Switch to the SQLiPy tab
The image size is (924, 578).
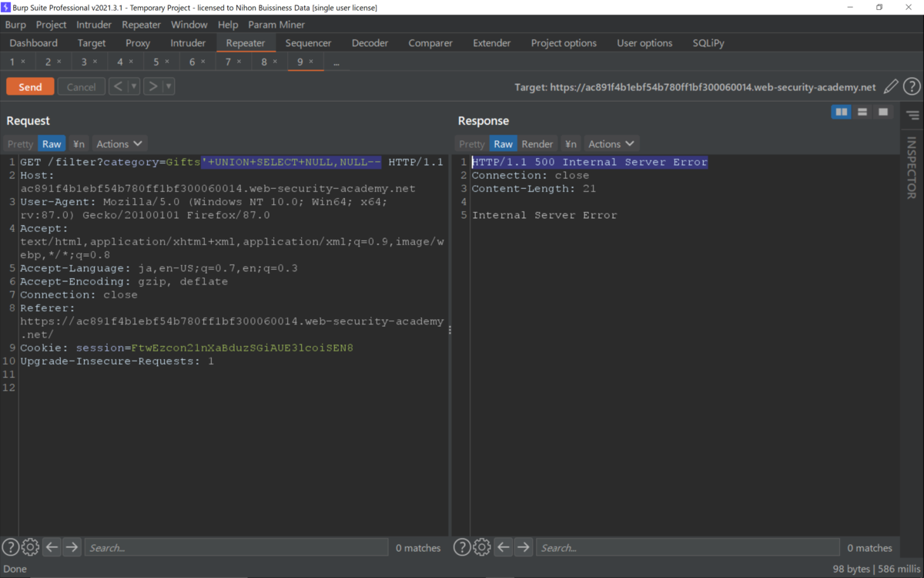tap(708, 43)
